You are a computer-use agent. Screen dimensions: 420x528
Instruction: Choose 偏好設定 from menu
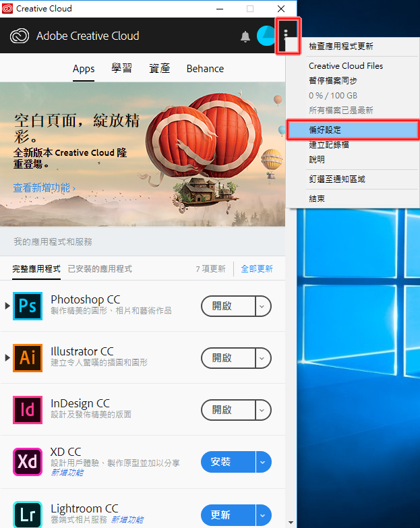(353, 129)
